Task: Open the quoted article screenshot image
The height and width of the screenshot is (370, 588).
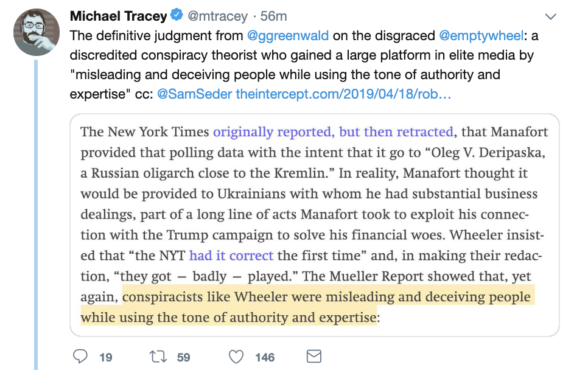Action: coord(315,225)
